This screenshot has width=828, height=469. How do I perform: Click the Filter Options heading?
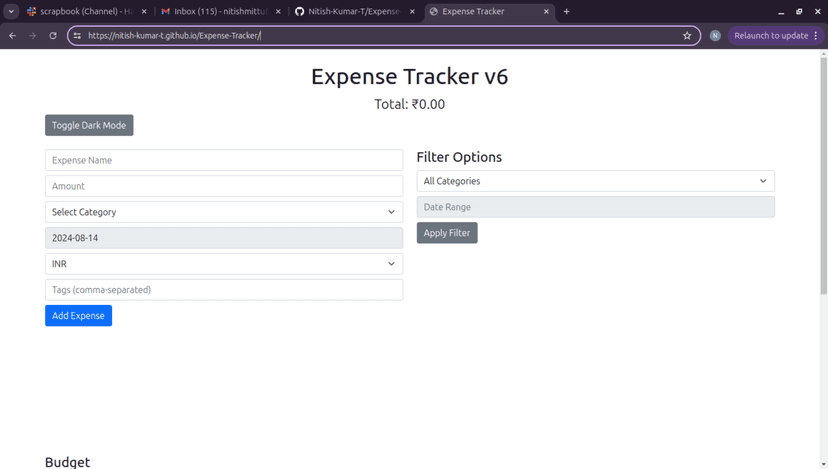(459, 157)
